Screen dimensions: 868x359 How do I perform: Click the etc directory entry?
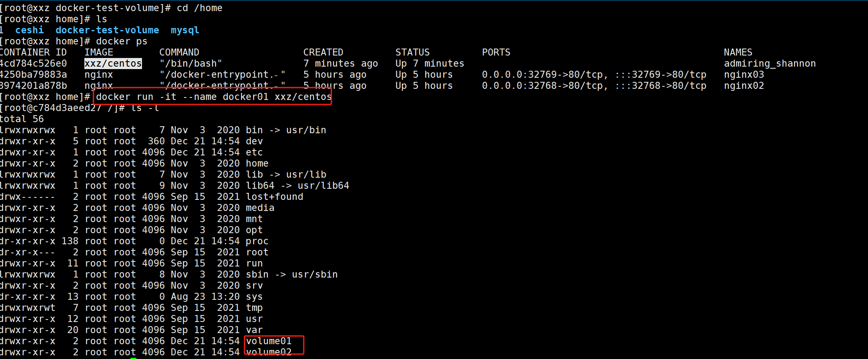pyautogui.click(x=254, y=152)
